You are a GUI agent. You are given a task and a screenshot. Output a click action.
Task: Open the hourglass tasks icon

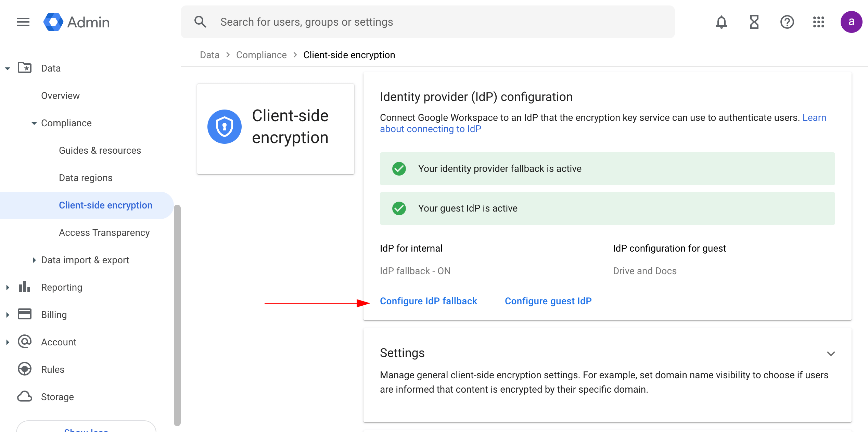coord(754,22)
